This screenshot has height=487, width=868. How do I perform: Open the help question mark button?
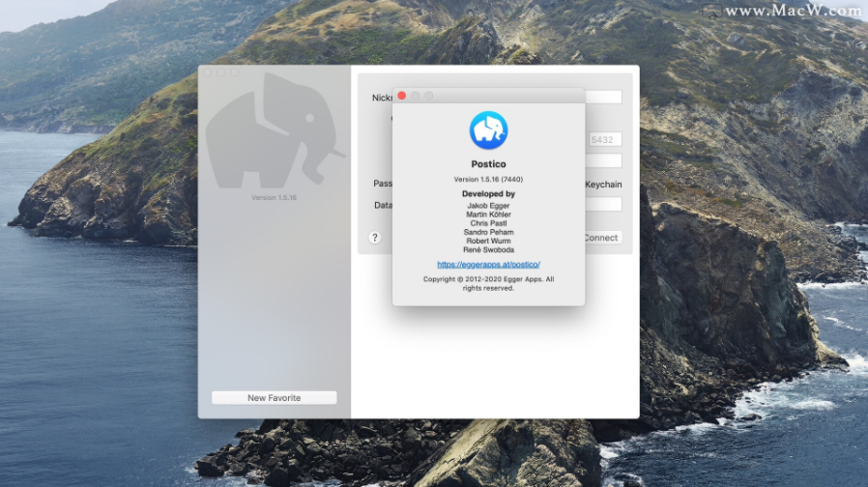click(375, 238)
